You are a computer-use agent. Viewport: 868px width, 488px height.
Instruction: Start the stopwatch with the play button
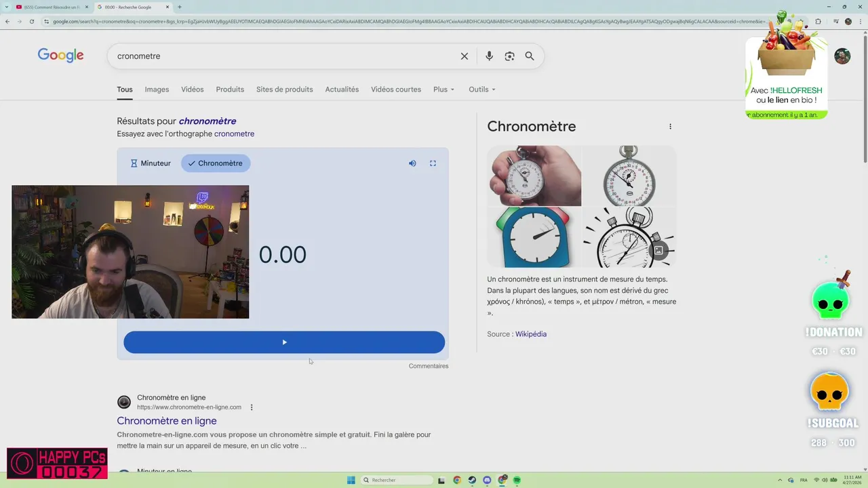pos(284,342)
